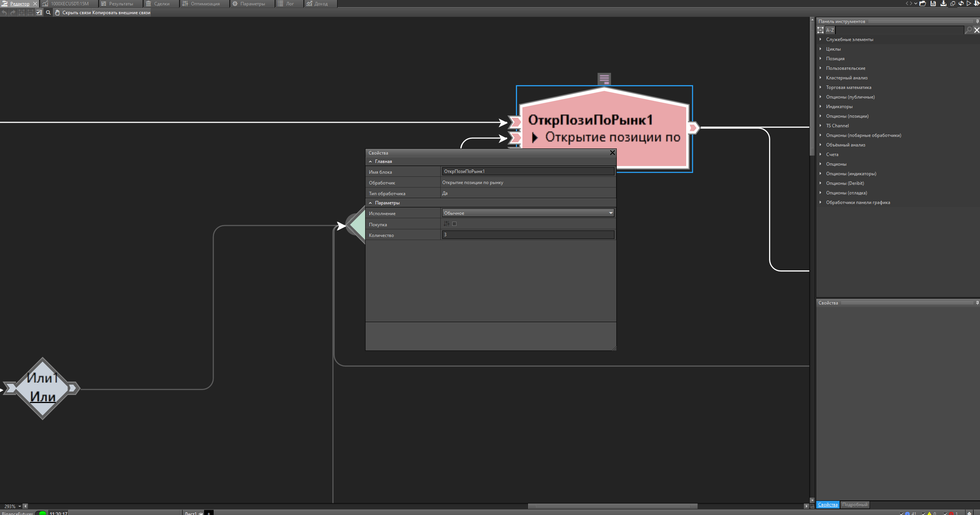
Task: Click the open folder icon in top toolbar
Action: (x=922, y=3)
